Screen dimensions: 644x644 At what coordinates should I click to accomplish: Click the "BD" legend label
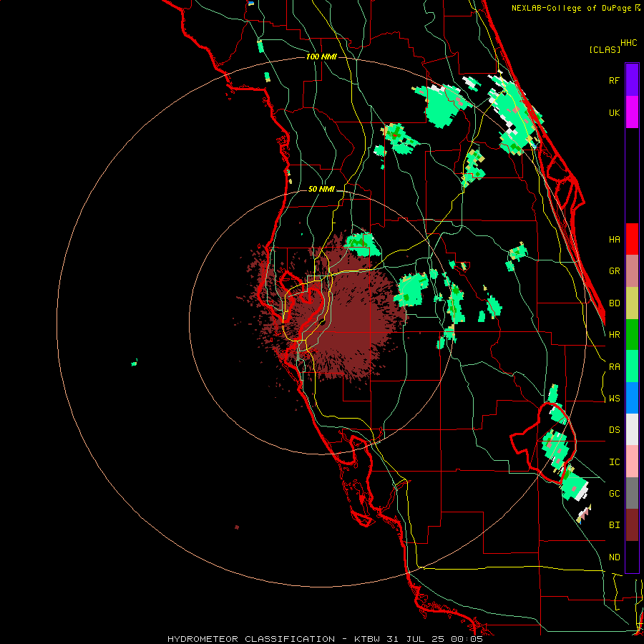614,303
